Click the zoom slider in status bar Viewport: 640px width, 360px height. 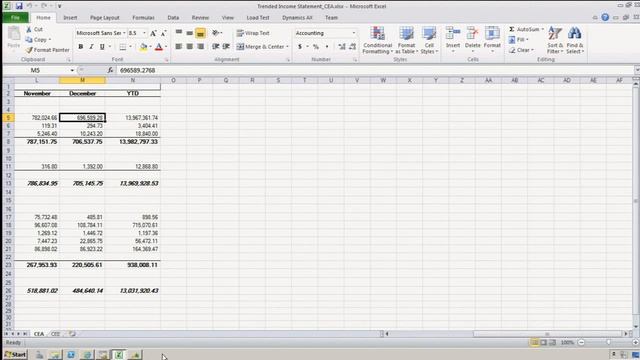pos(608,342)
